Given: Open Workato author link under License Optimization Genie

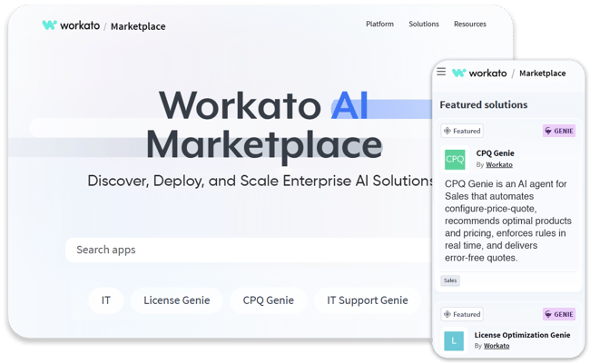Looking at the screenshot, I should tap(497, 346).
